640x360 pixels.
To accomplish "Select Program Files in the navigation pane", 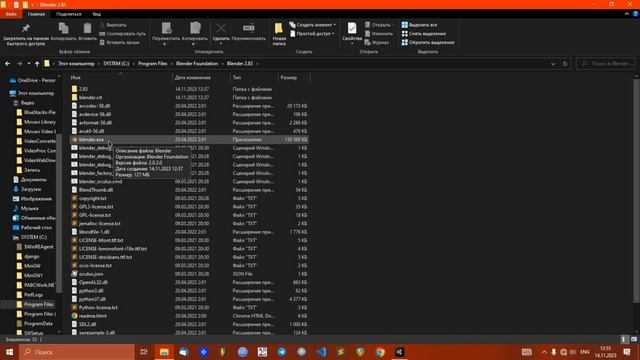I will [x=35, y=304].
